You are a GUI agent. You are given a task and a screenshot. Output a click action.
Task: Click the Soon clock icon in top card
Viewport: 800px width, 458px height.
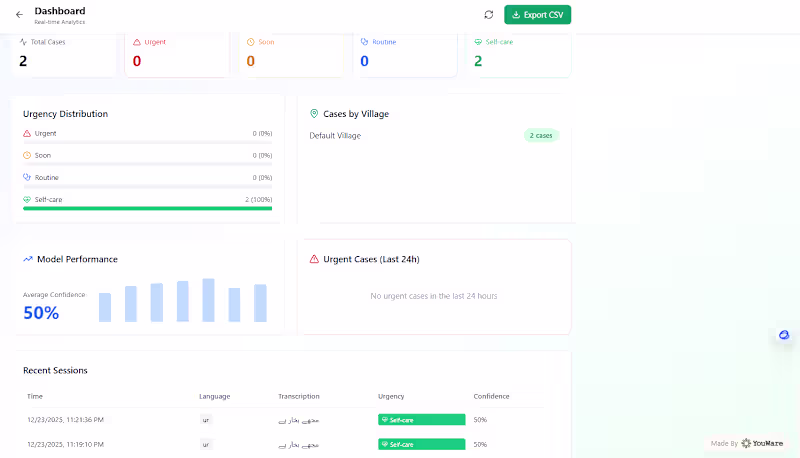[251, 42]
